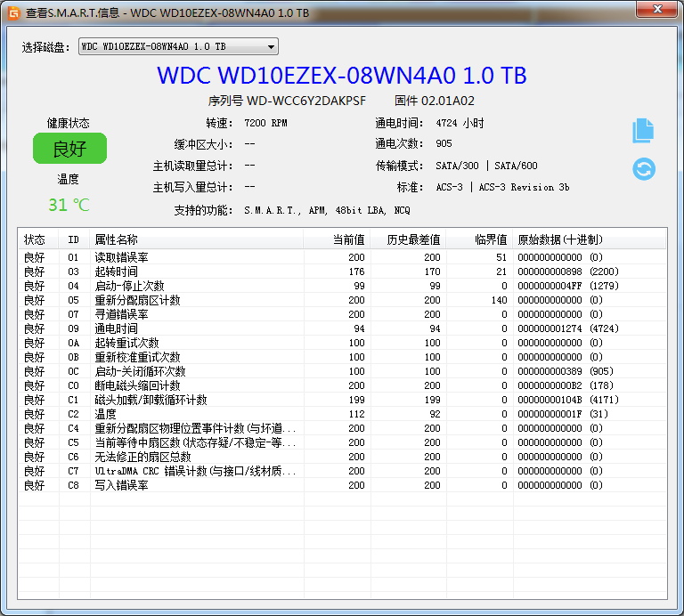Open the disk selection dropdown
The width and height of the screenshot is (684, 616).
(178, 46)
